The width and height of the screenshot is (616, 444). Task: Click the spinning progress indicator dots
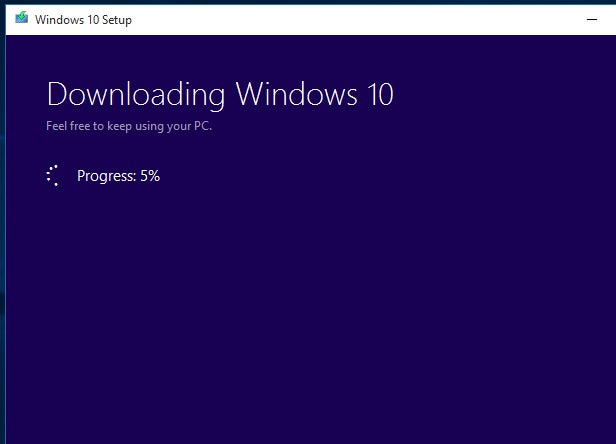pos(53,175)
